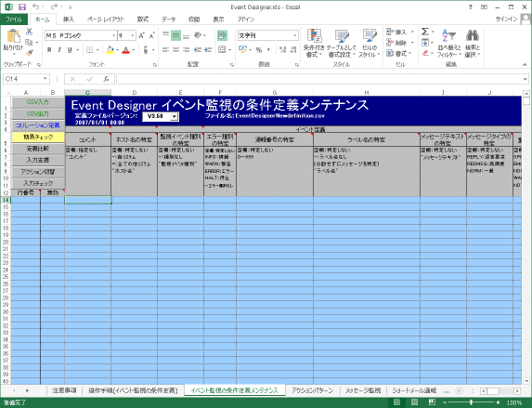
Task: Click the Cut scissors icon
Action: click(30, 32)
